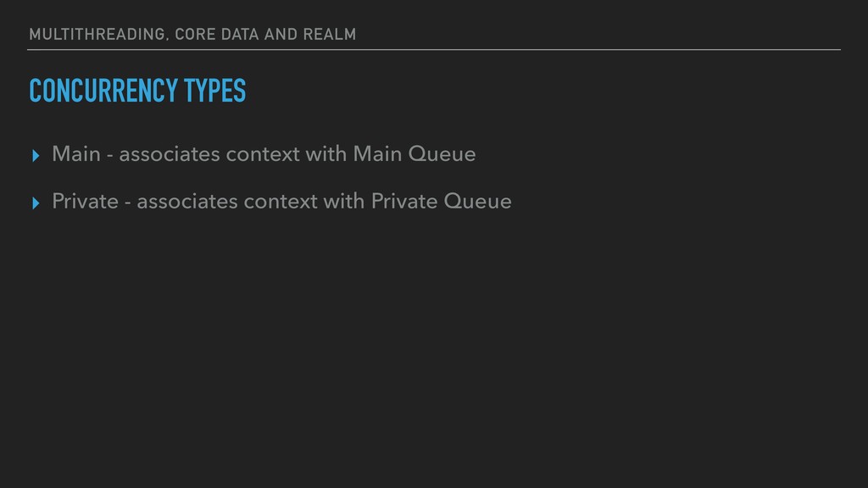
Task: Click the word context in the Private bullet
Action: coord(281,202)
